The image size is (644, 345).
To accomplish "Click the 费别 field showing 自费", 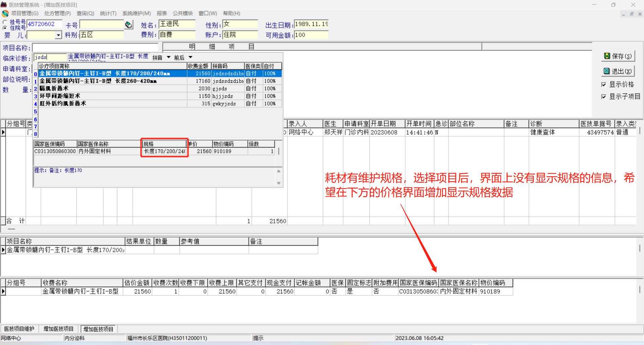I will tap(177, 35).
